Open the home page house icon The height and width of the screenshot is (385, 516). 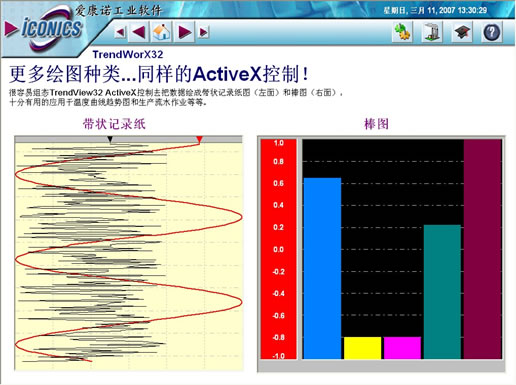coord(162,32)
